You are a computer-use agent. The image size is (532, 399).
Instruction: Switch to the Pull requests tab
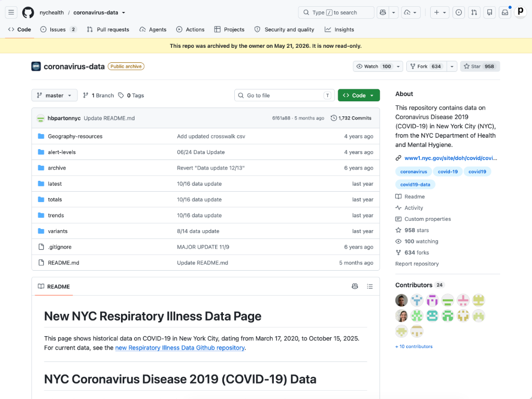click(108, 30)
